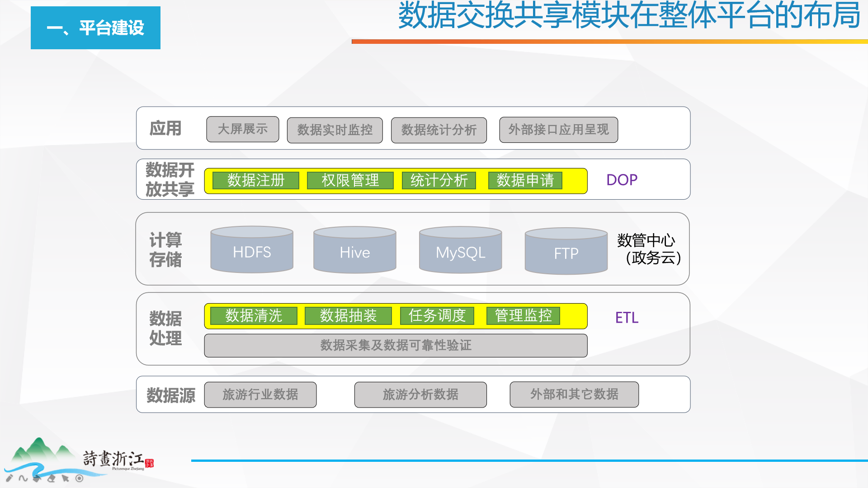
Task: Click the 一、平台建设 blue header tab
Action: [x=95, y=28]
